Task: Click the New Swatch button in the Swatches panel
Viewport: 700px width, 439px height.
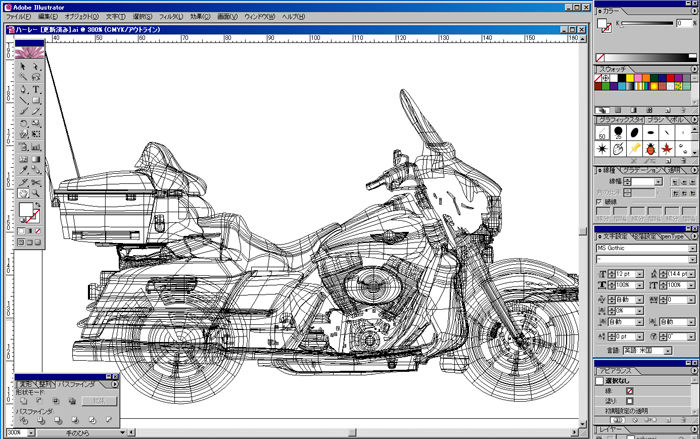Action: (668, 110)
